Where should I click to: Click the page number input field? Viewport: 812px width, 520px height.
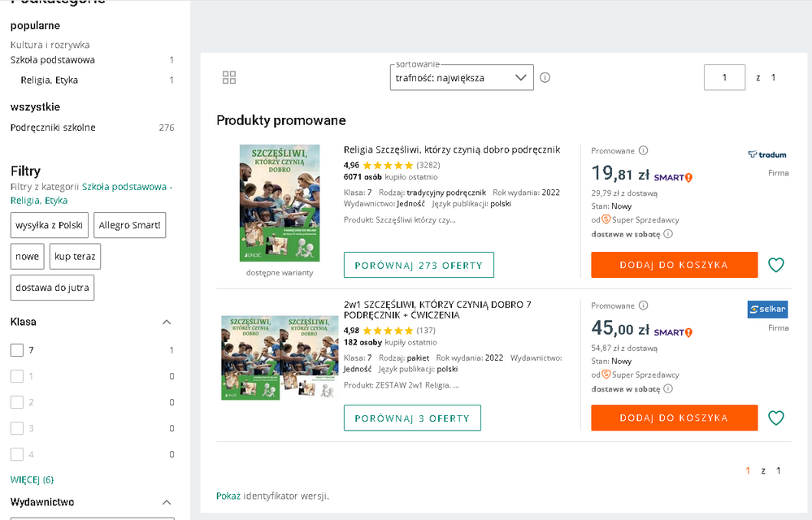point(724,78)
